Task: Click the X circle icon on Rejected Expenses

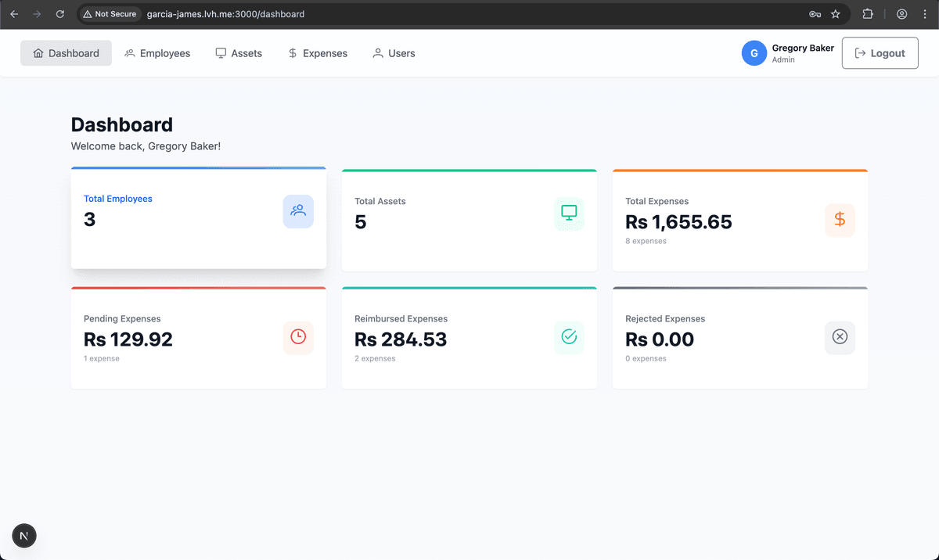Action: (840, 337)
